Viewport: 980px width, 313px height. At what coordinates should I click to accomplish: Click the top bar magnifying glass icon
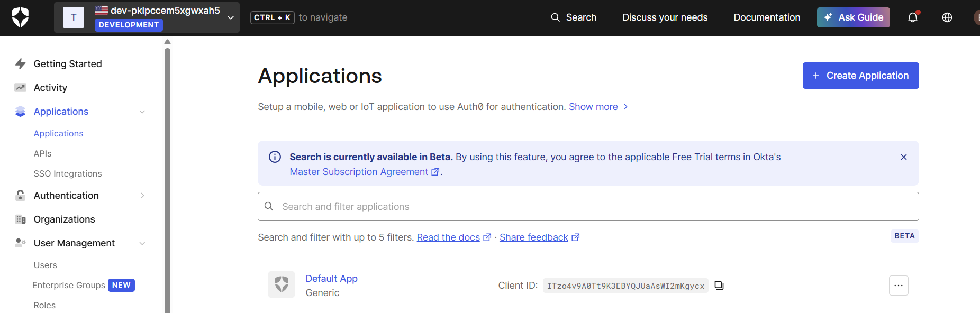coord(555,17)
